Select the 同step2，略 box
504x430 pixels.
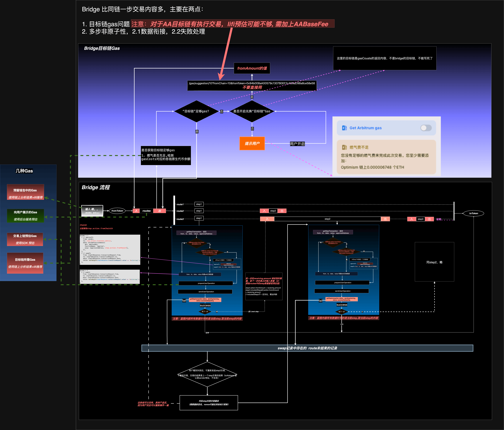point(434,262)
